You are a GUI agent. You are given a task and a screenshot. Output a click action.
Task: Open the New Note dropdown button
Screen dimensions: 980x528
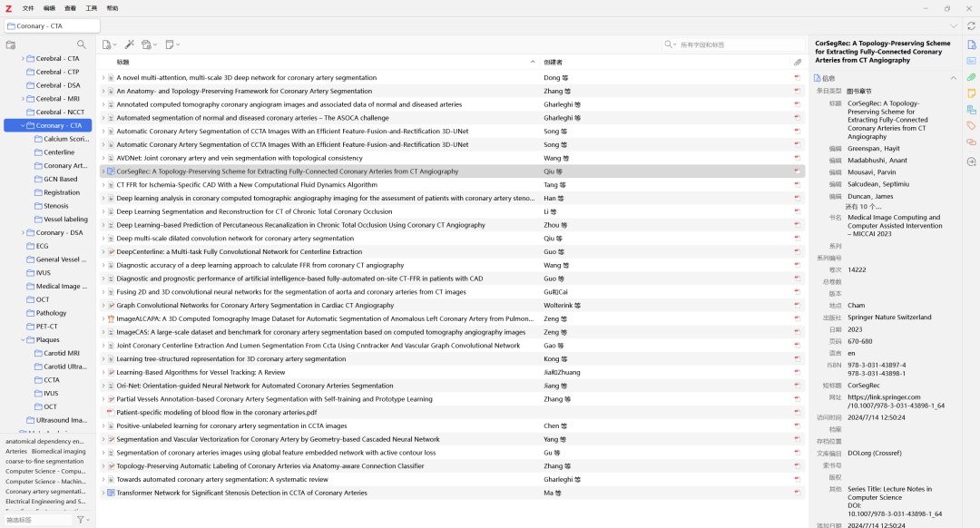(x=172, y=45)
